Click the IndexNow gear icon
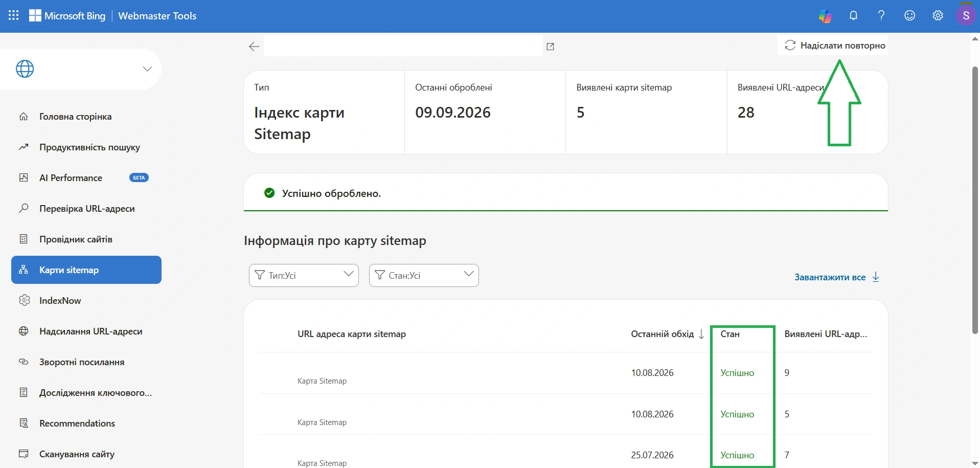The height and width of the screenshot is (468, 980). pos(24,300)
